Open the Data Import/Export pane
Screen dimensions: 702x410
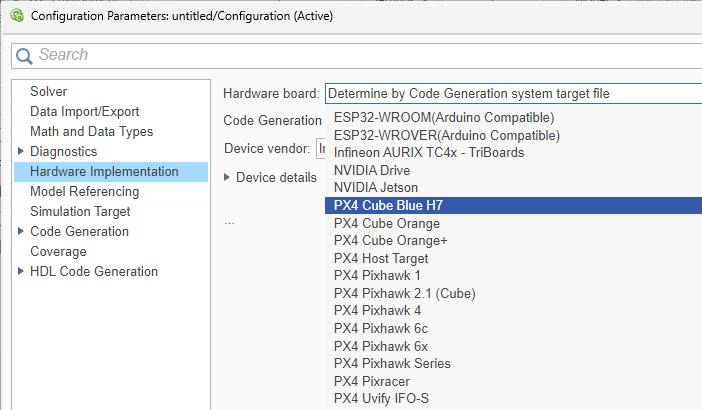click(84, 111)
